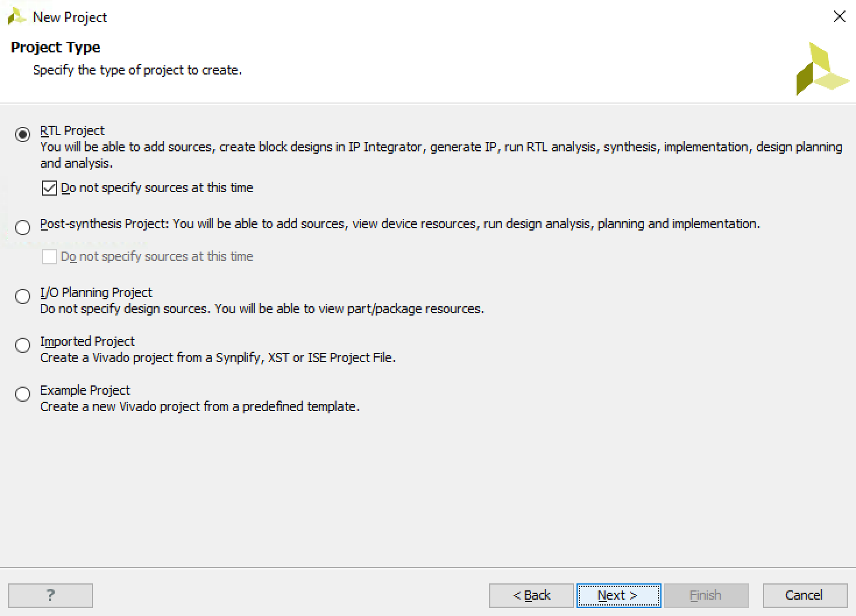Select the Post-synthesis Project radio button
The image size is (856, 616).
pos(23,227)
